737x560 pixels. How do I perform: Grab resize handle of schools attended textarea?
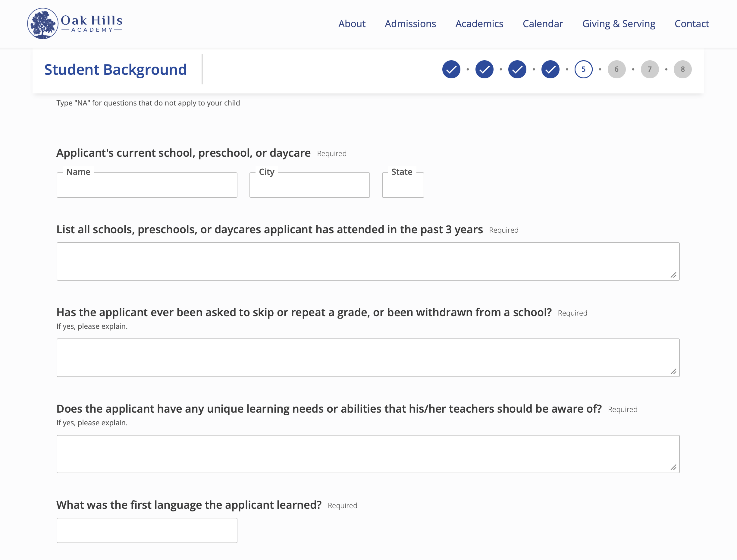click(673, 275)
